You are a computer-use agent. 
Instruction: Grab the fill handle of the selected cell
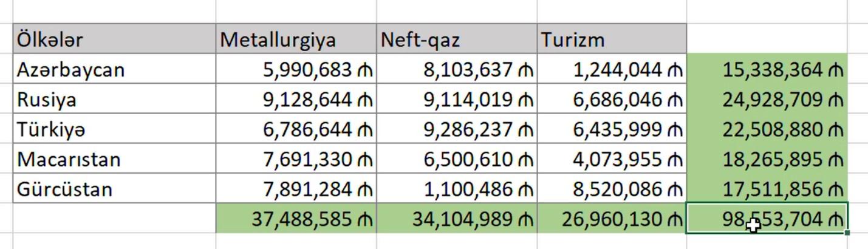tap(848, 233)
